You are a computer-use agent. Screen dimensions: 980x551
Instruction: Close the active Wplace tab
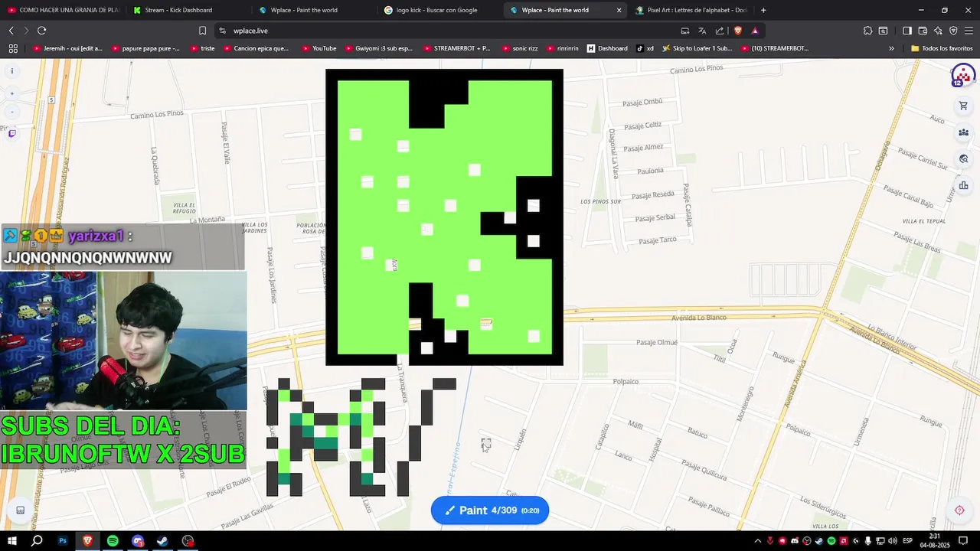619,10
